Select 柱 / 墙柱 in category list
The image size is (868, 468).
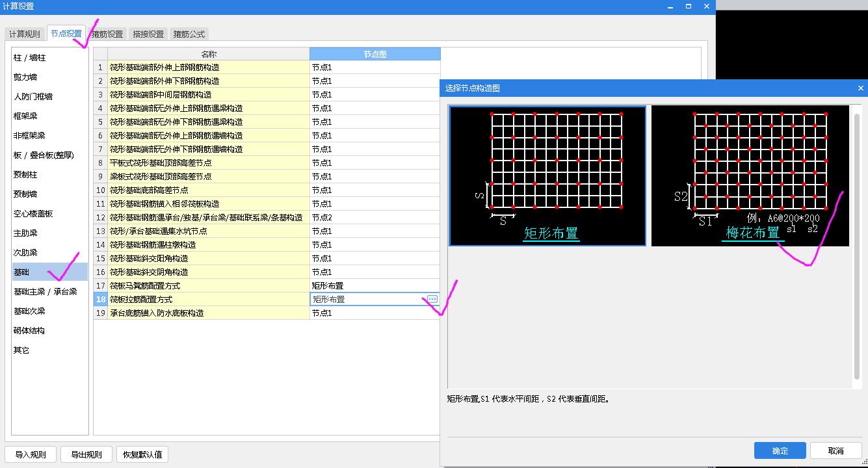click(x=49, y=58)
